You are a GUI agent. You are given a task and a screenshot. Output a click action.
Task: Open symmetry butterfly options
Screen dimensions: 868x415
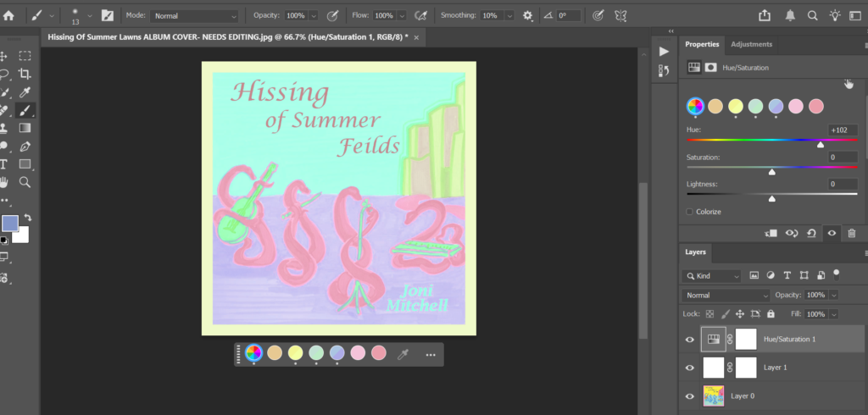pyautogui.click(x=620, y=15)
